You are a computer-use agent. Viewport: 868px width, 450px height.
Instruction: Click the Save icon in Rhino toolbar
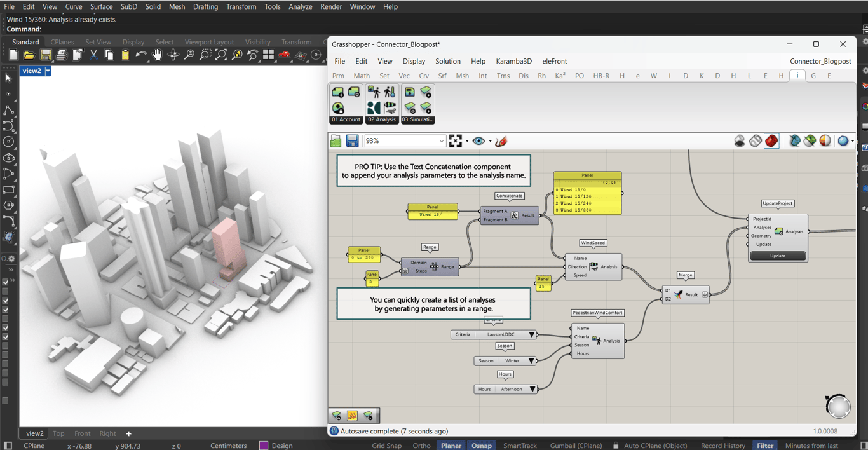click(45, 55)
